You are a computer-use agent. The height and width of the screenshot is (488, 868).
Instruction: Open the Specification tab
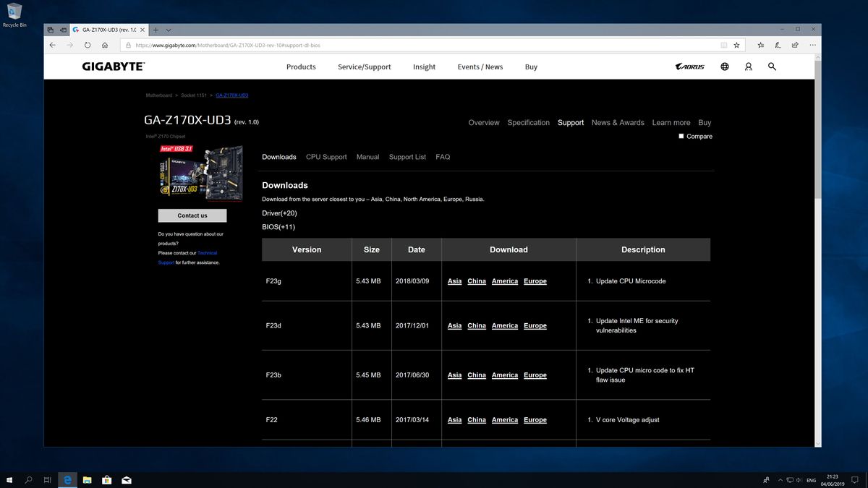pyautogui.click(x=528, y=122)
